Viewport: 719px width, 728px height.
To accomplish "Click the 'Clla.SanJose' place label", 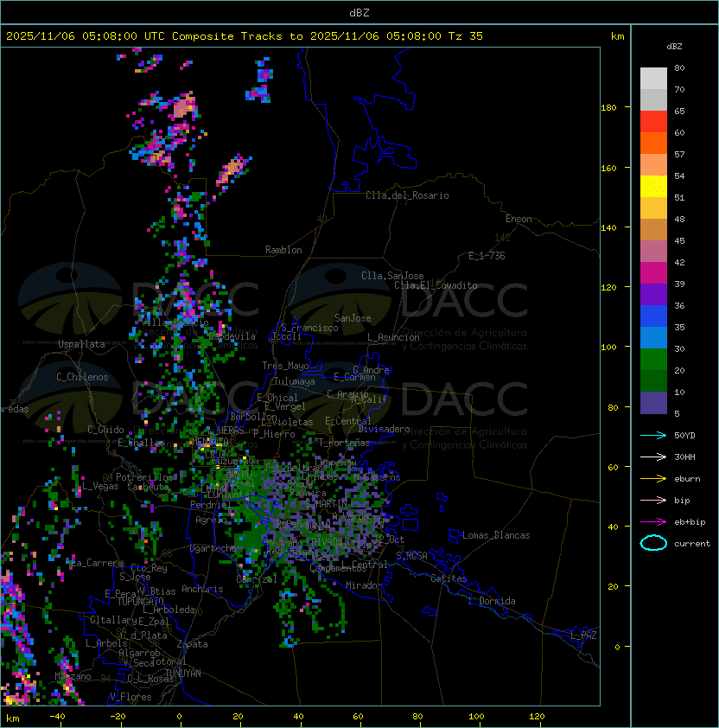I will (392, 276).
